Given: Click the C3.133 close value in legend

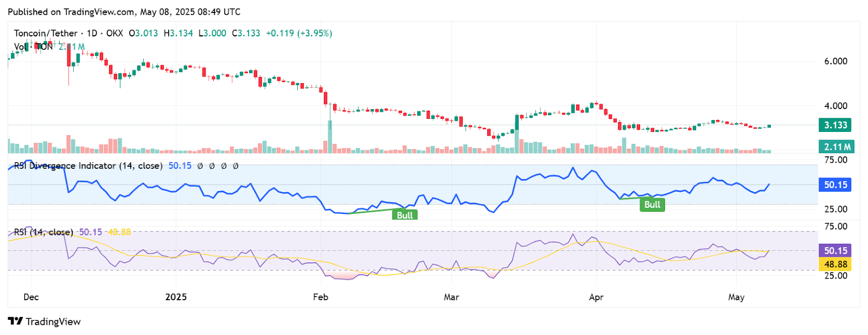Looking at the screenshot, I should pos(246,33).
